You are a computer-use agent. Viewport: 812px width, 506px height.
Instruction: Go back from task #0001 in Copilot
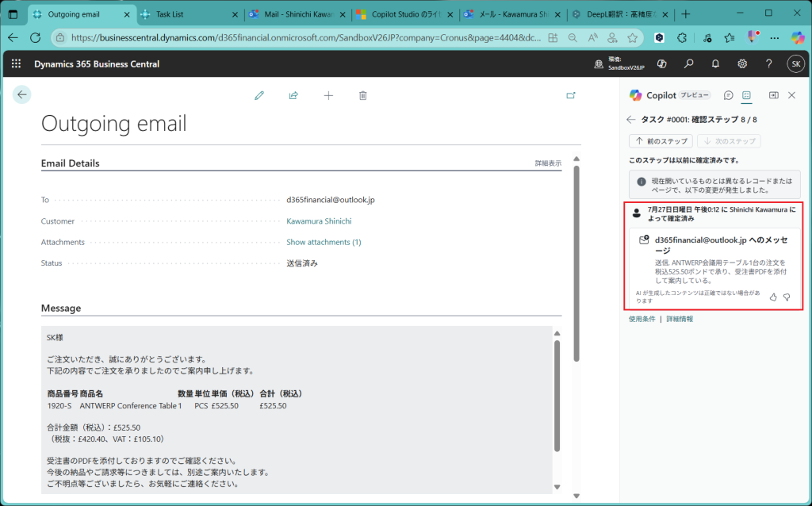point(630,120)
